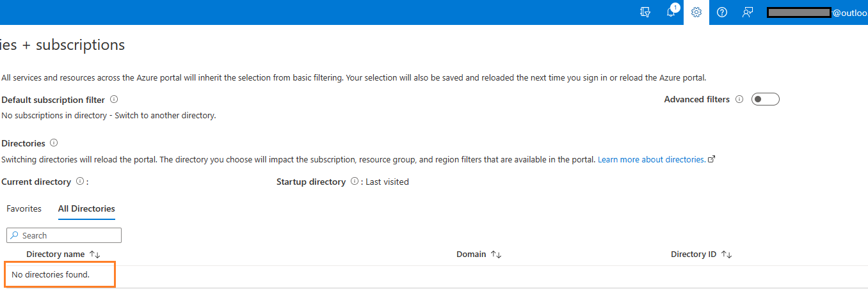Click the 'Last visited' startup directory value
The image size is (868, 289).
(x=387, y=182)
